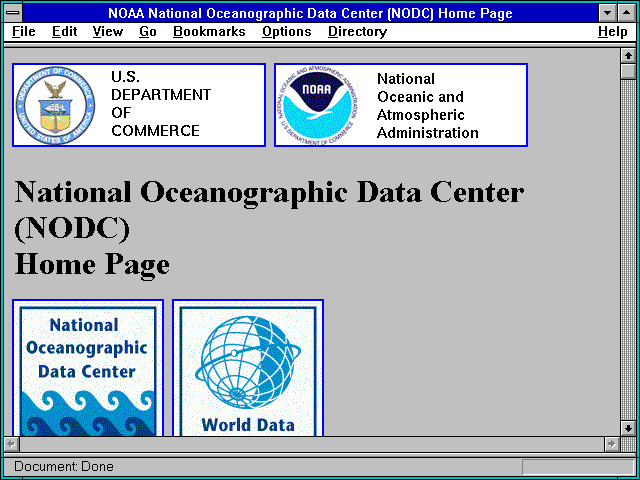Open the File menu
640x480 pixels.
(x=24, y=32)
